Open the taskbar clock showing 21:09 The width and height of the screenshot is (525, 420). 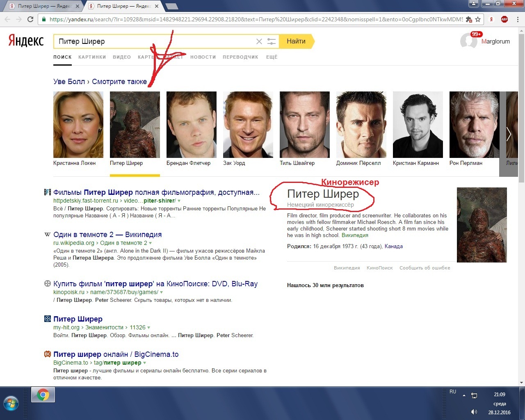click(x=500, y=395)
